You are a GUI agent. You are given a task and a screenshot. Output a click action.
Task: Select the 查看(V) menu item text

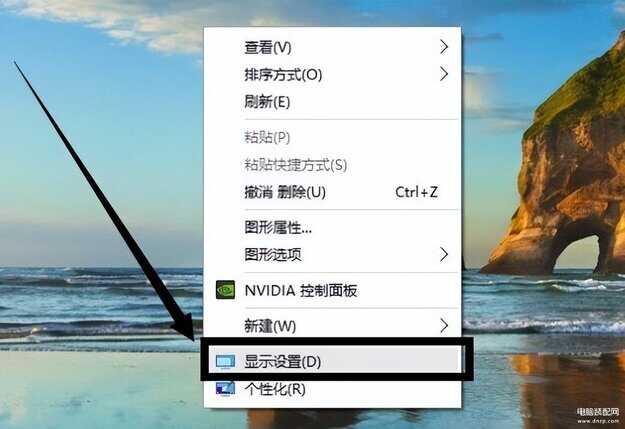coord(268,48)
